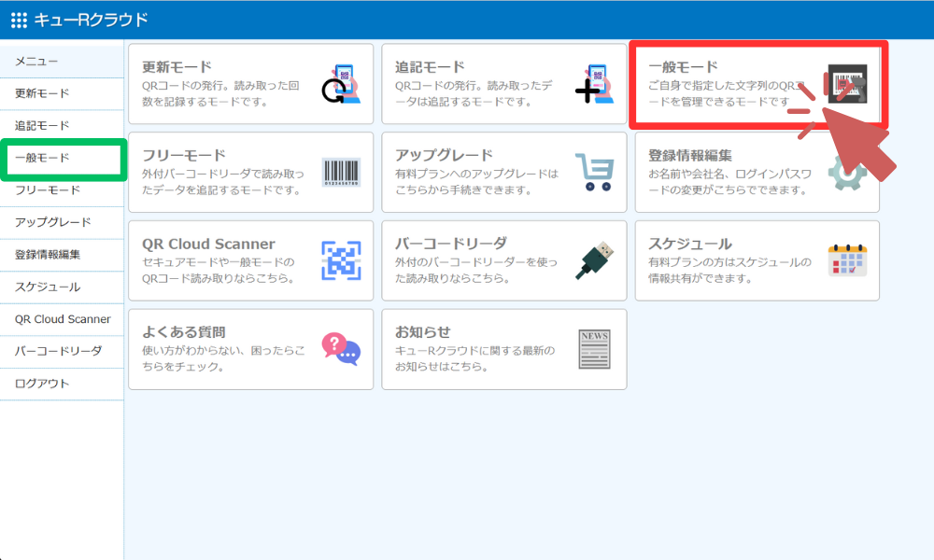Click the スケジュール calendar icon
This screenshot has height=560, width=934.
848,260
